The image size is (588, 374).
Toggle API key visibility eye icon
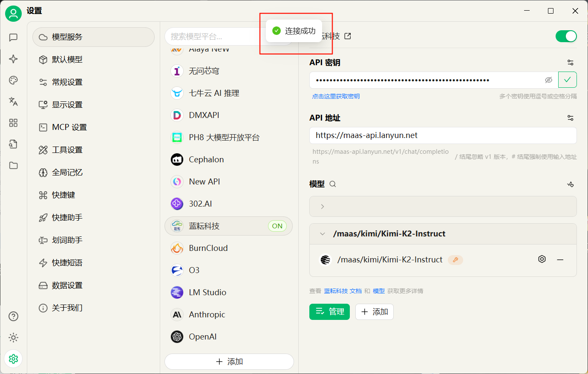[549, 80]
